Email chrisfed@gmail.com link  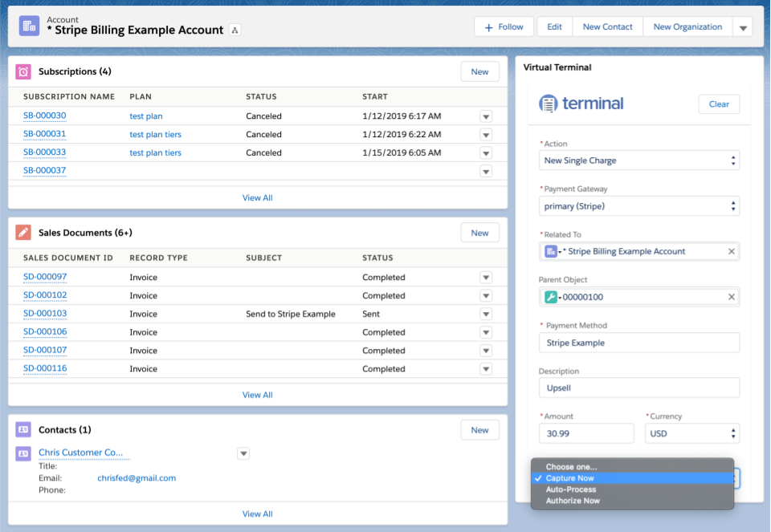[137, 478]
